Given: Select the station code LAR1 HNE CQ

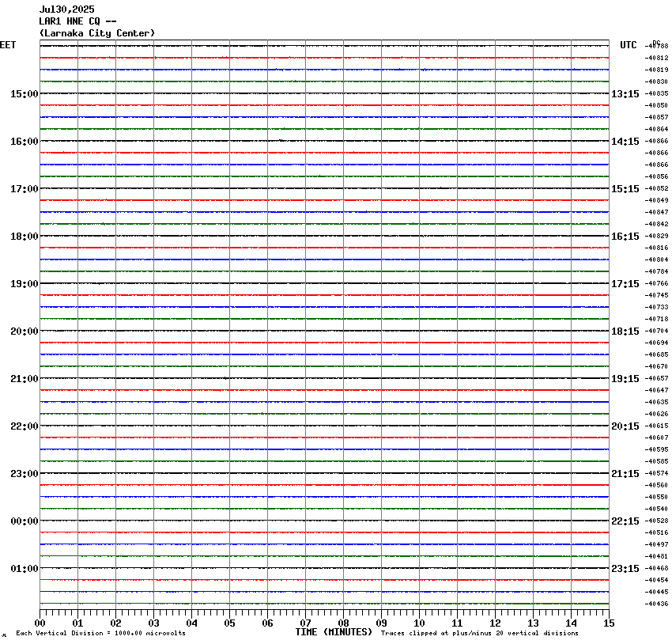Looking at the screenshot, I should [70, 21].
